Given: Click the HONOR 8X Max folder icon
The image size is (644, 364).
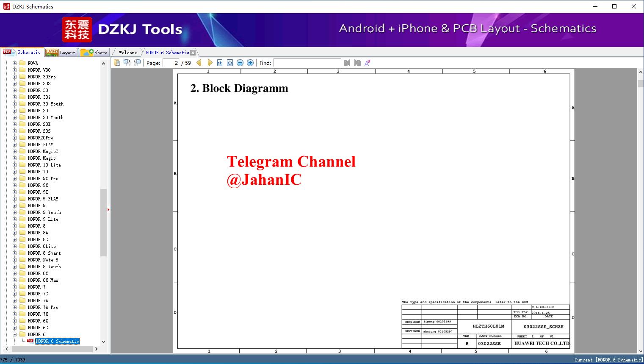Looking at the screenshot, I should click(x=22, y=280).
